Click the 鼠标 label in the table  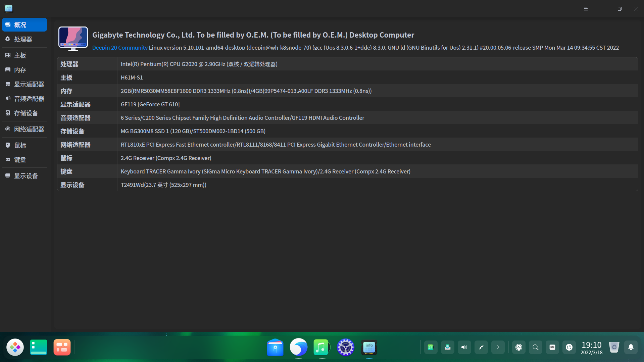click(66, 158)
